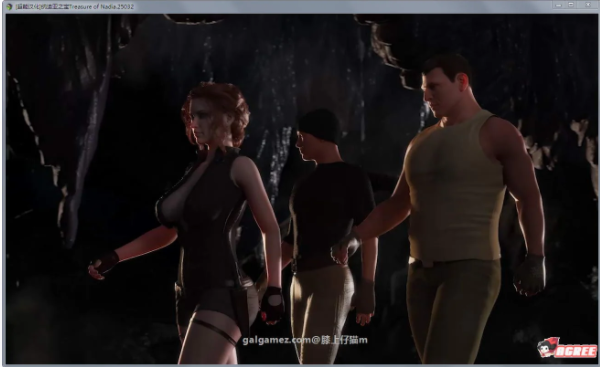Click the game icon in the title bar

coord(10,7)
